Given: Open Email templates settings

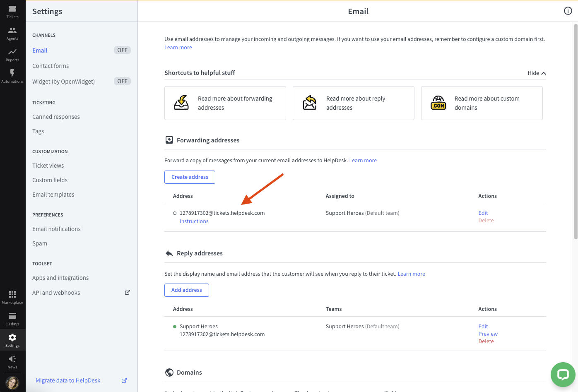Looking at the screenshot, I should coord(53,195).
